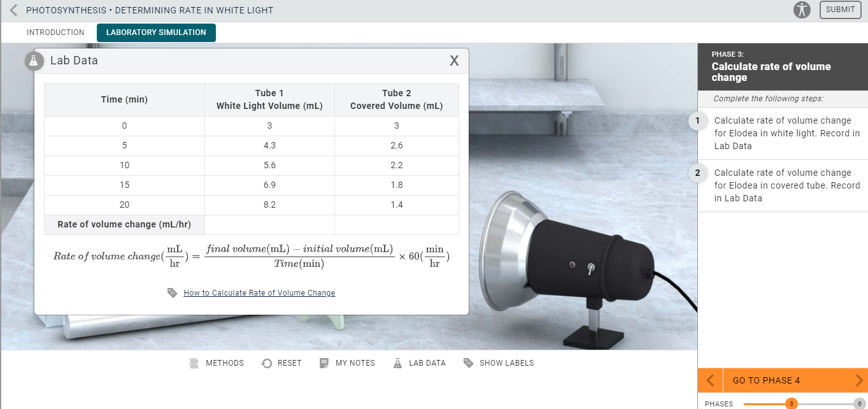Select the Laboratory Simulation tab

click(x=156, y=32)
